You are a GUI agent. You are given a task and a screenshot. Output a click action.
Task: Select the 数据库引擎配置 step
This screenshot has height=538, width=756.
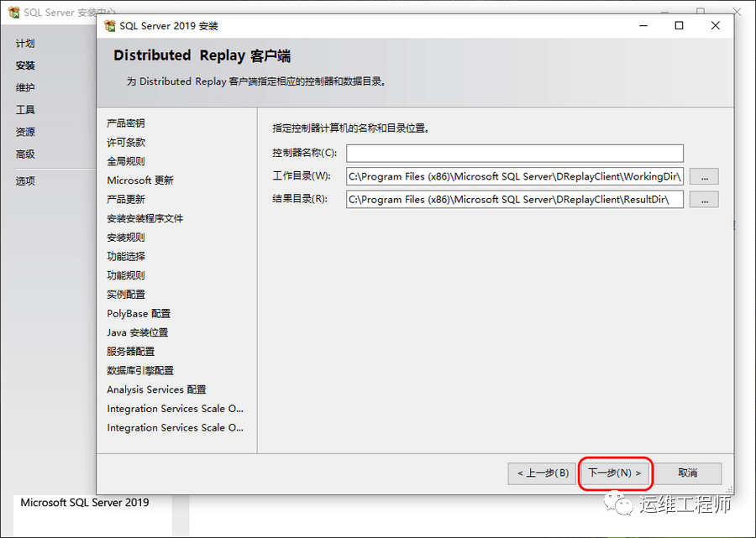(x=140, y=370)
